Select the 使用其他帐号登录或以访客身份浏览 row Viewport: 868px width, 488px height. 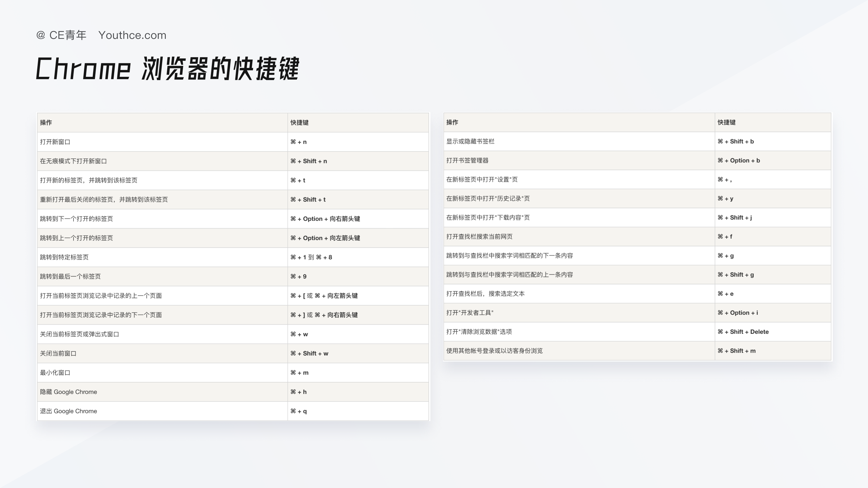click(494, 351)
